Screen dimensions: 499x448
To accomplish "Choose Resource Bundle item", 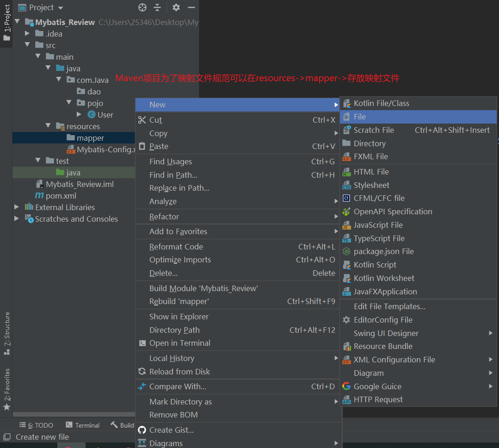I will click(x=418, y=347).
